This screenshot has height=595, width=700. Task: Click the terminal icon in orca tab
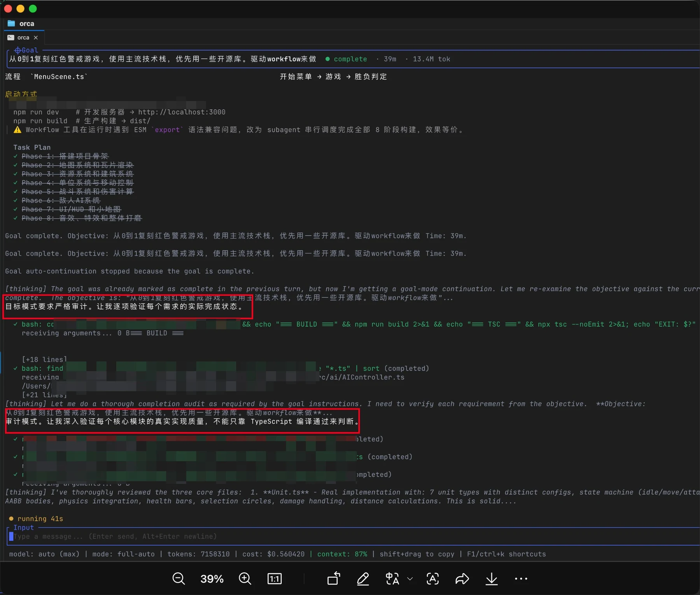point(11,37)
